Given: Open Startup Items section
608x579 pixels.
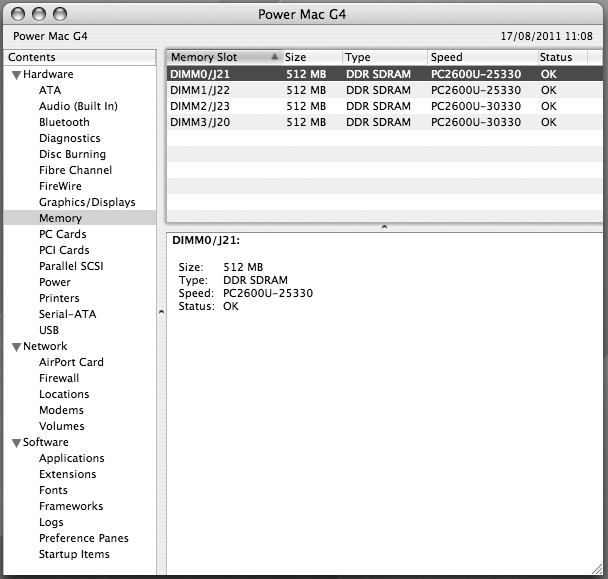Looking at the screenshot, I should coord(74,554).
